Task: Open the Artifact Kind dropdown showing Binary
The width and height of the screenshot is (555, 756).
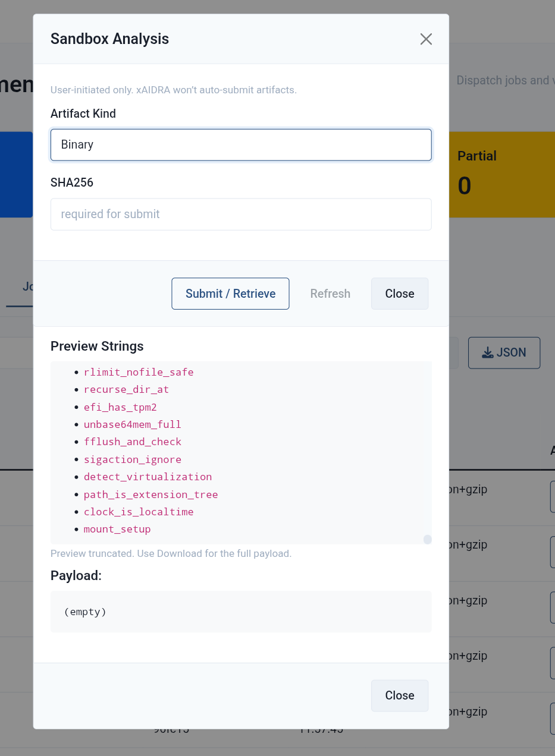Action: (x=241, y=144)
